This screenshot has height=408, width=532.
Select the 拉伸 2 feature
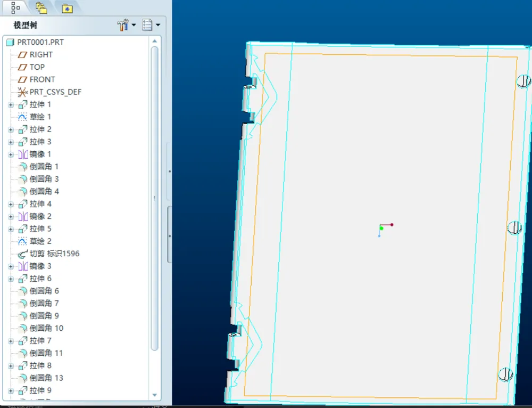coord(40,129)
